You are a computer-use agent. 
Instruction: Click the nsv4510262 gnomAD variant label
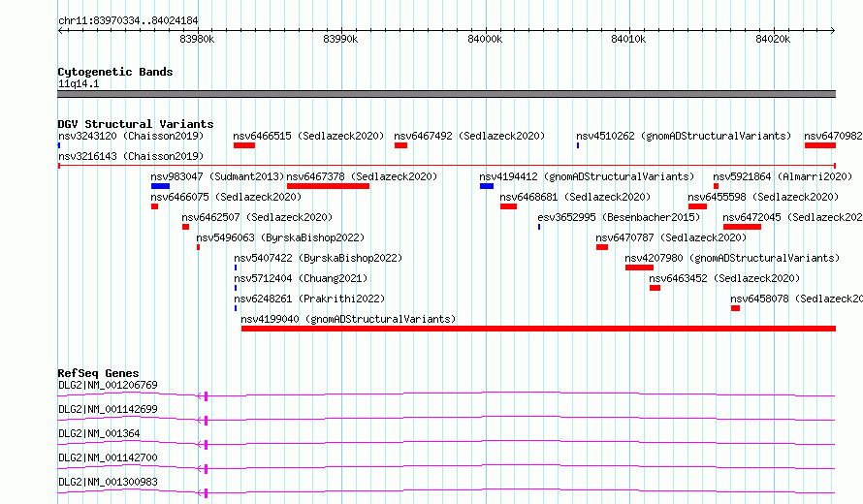(x=684, y=136)
